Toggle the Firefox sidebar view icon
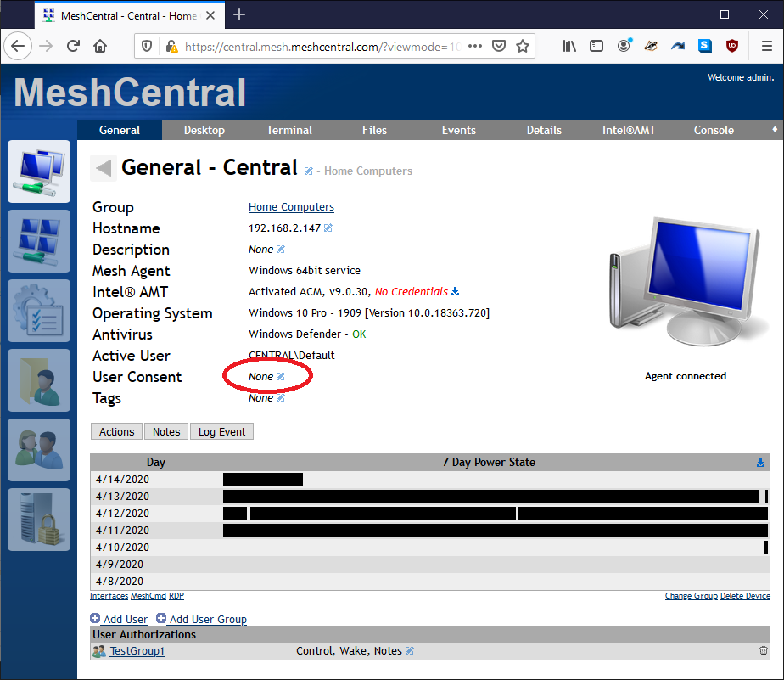784x680 pixels. (x=596, y=46)
